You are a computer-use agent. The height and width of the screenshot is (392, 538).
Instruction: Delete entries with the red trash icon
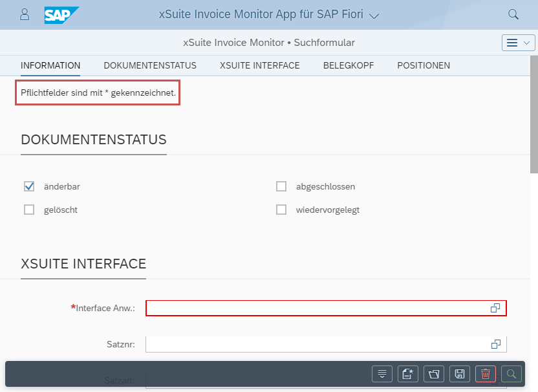coord(485,374)
